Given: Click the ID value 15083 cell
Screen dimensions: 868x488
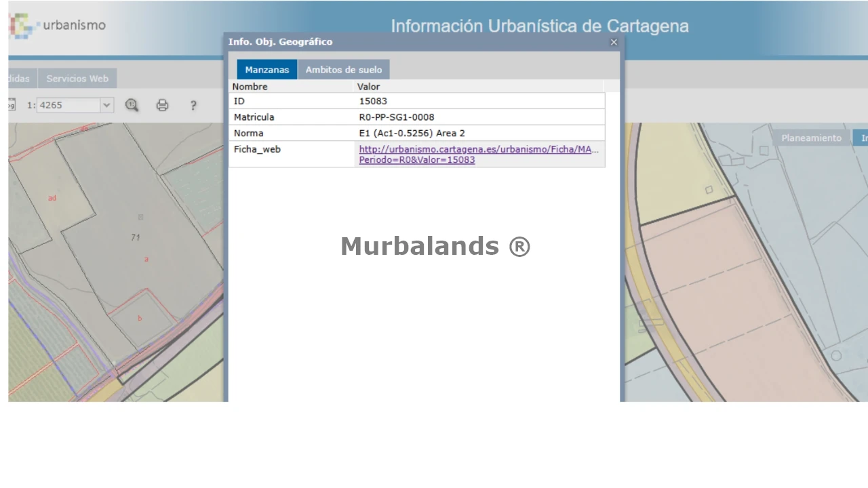Looking at the screenshot, I should click(373, 101).
